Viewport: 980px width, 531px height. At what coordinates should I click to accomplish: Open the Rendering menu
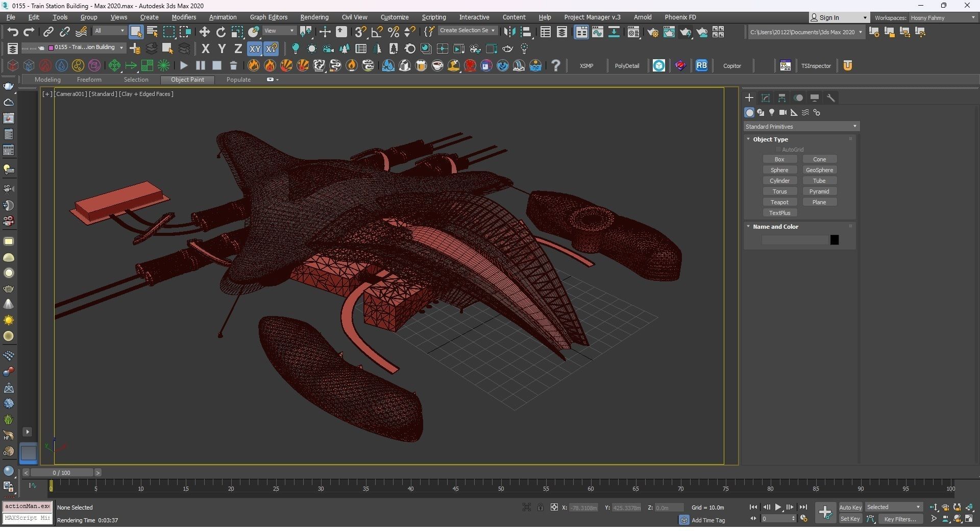point(314,17)
